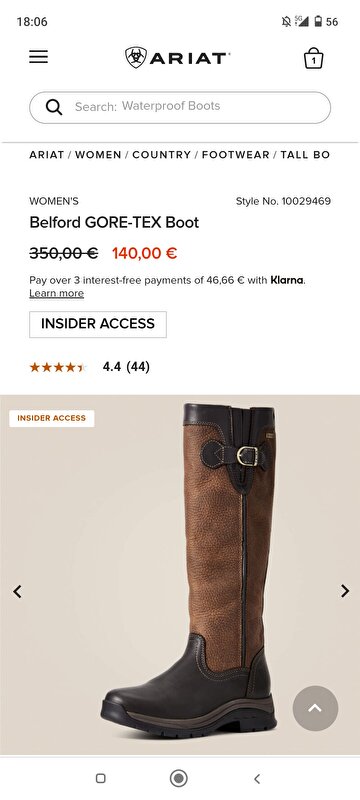The height and width of the screenshot is (800, 360).
Task: Tap the Android back arrow
Action: pos(257,779)
